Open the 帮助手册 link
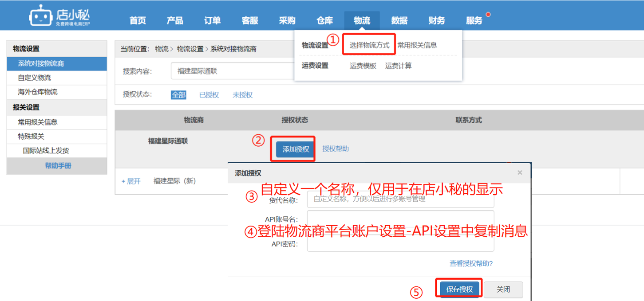The width and height of the screenshot is (644, 301). click(x=58, y=166)
